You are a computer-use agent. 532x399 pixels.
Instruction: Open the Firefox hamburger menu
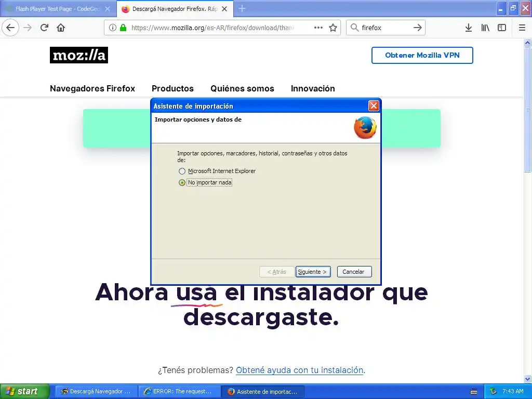tap(522, 28)
